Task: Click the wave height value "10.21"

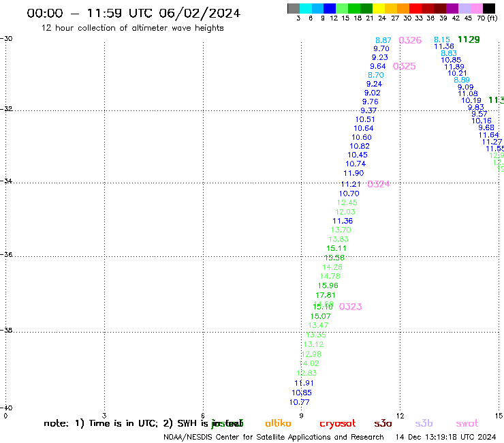Action: tap(457, 73)
